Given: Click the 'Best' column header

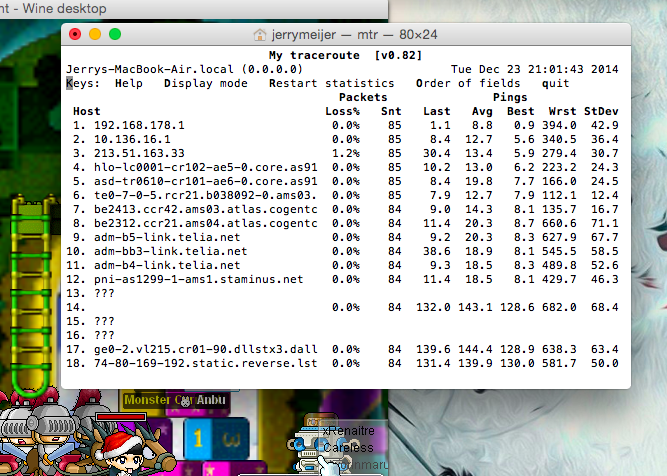Looking at the screenshot, I should point(520,111).
